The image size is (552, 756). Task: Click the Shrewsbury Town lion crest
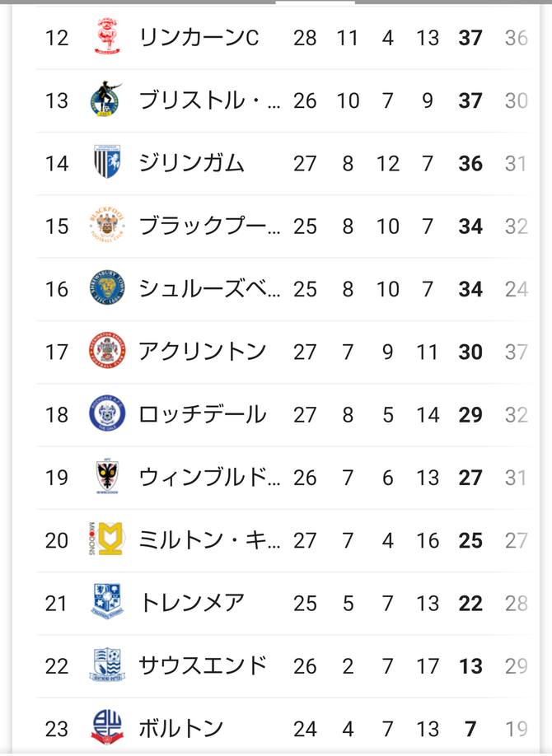coord(107,287)
